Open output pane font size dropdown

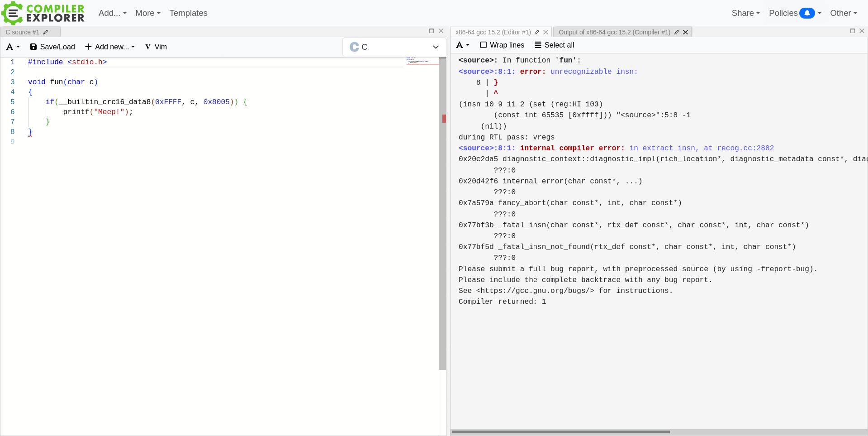pos(463,45)
